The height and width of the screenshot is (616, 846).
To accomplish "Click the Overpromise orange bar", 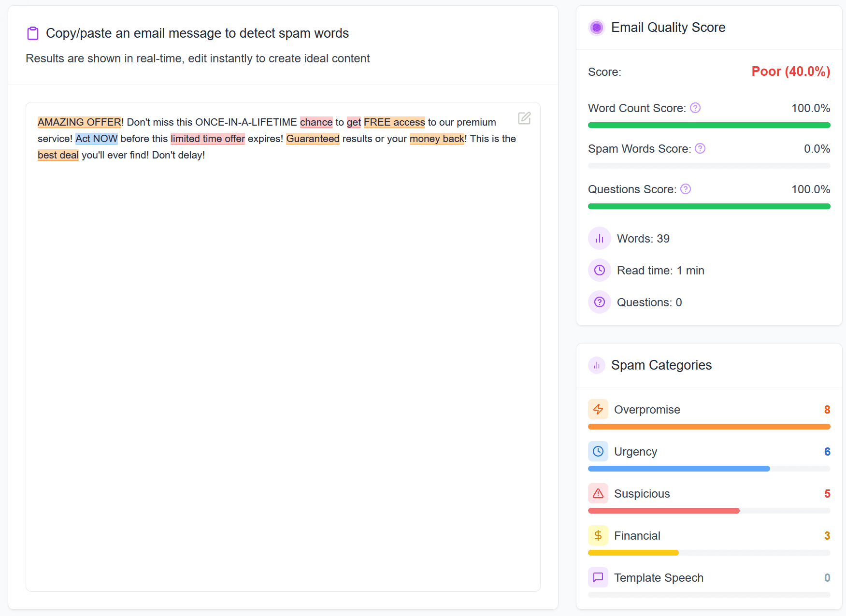I will [x=709, y=427].
